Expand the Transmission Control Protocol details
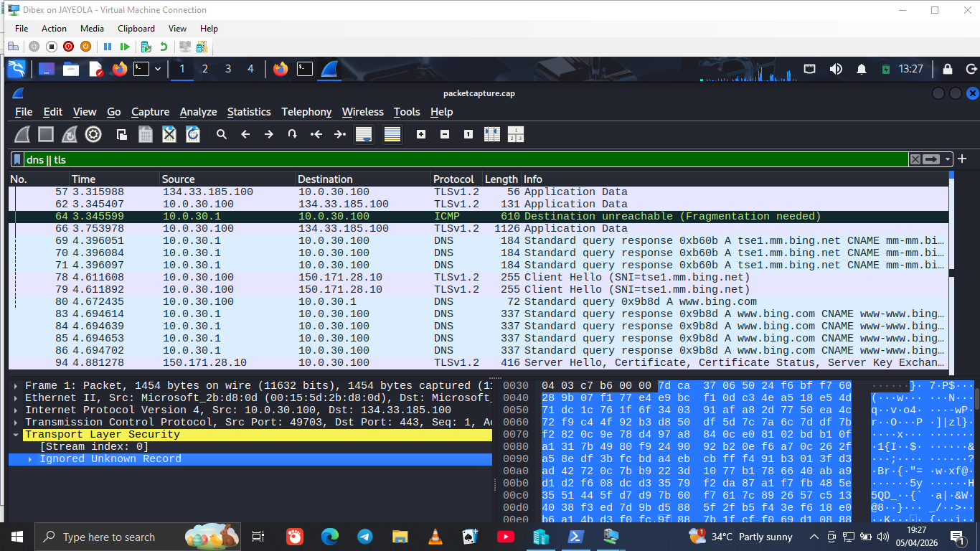 coord(14,420)
